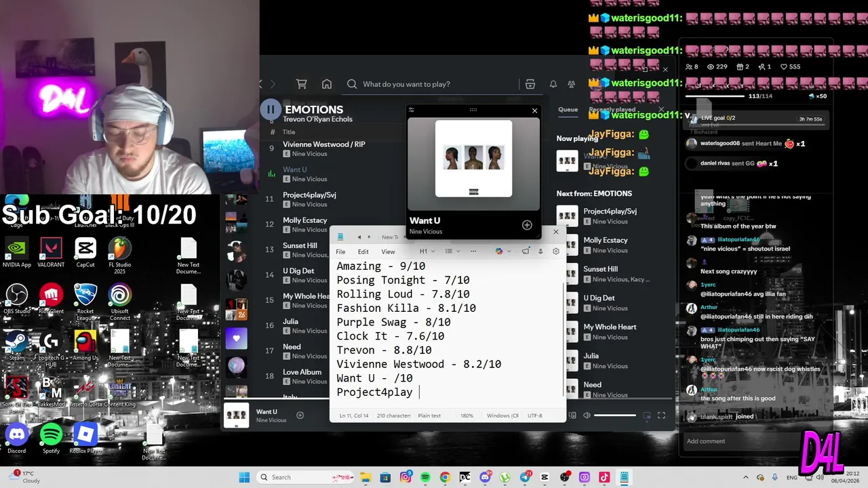Screen dimensions: 868x488
Task: Open Spotify notifications bell
Action: 553,84
